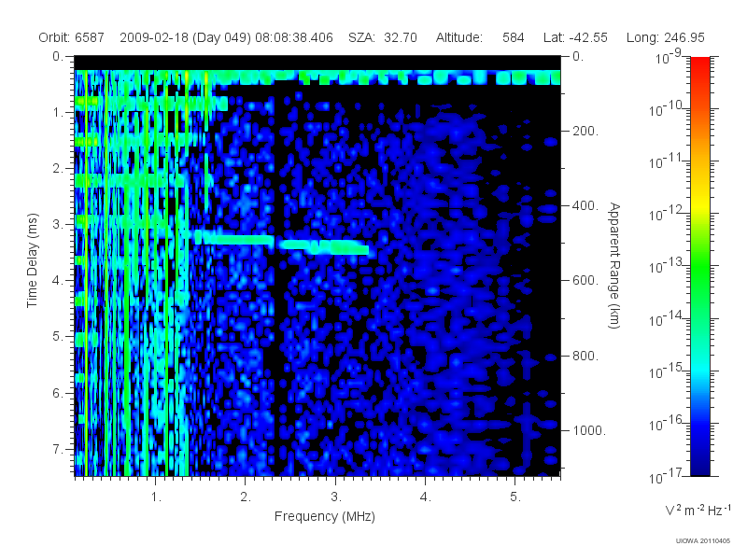This screenshot has width=747, height=560.
Task: Click the apparent range tick '400.'
Action: [x=585, y=205]
